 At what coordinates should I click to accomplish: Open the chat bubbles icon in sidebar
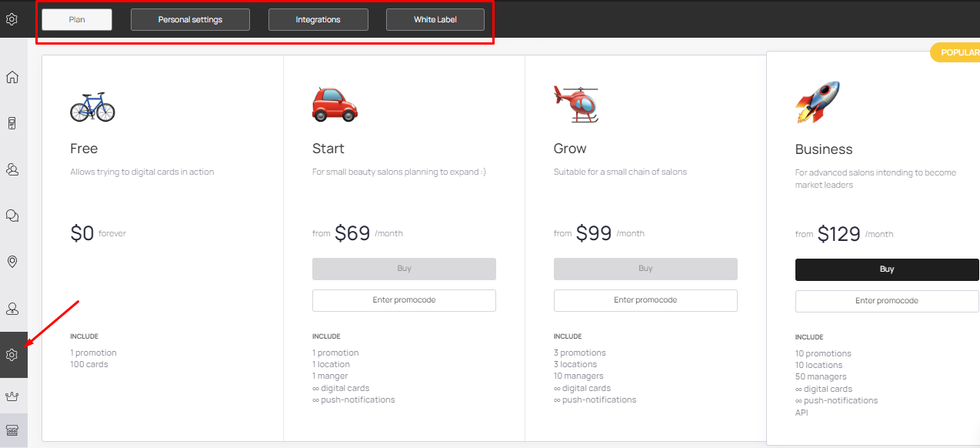click(x=12, y=216)
